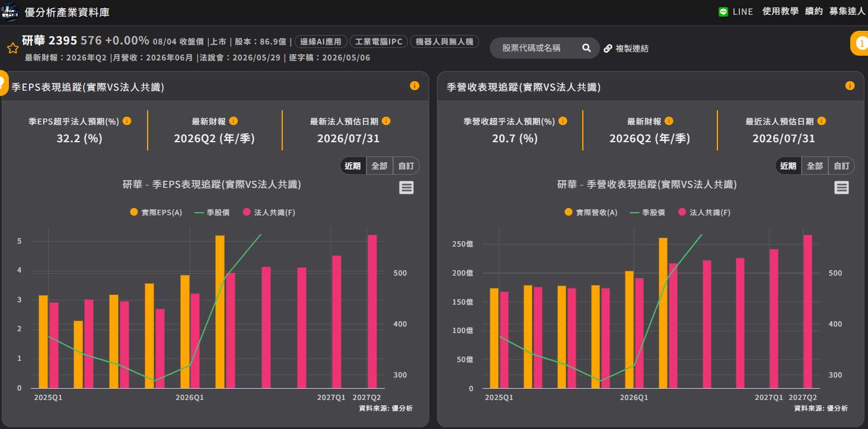The width and height of the screenshot is (868, 429).
Task: Click the 續約 renewal link
Action: click(813, 11)
